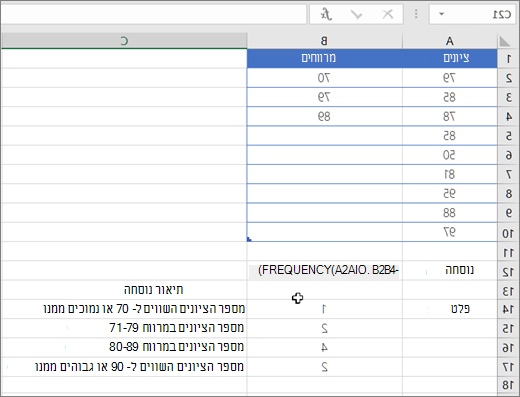
Task: Click inside the formula bar input area
Action: point(153,14)
